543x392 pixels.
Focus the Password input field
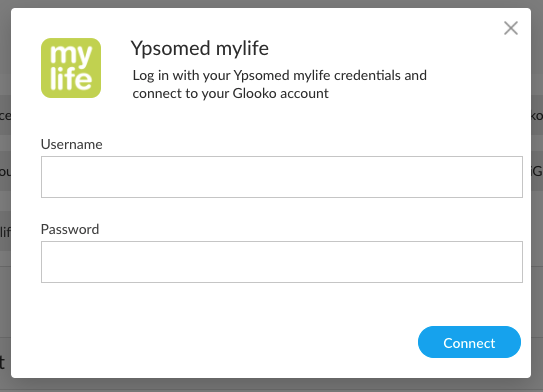[282, 262]
